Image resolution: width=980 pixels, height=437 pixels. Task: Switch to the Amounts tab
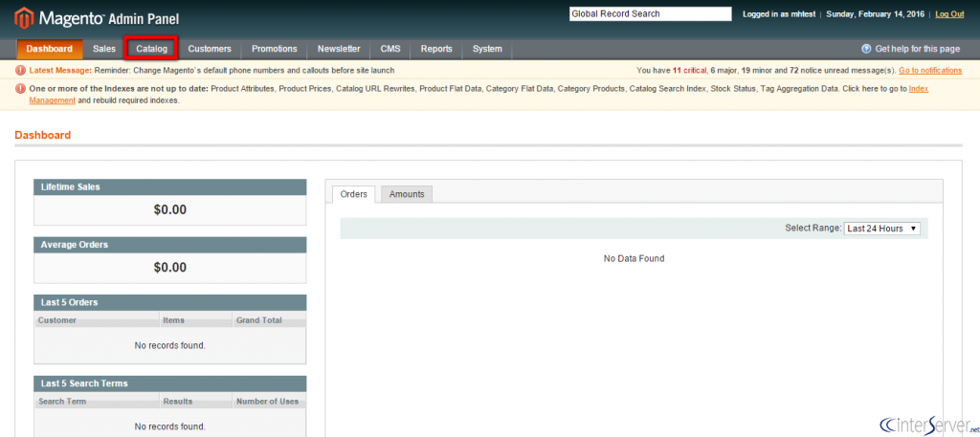407,194
